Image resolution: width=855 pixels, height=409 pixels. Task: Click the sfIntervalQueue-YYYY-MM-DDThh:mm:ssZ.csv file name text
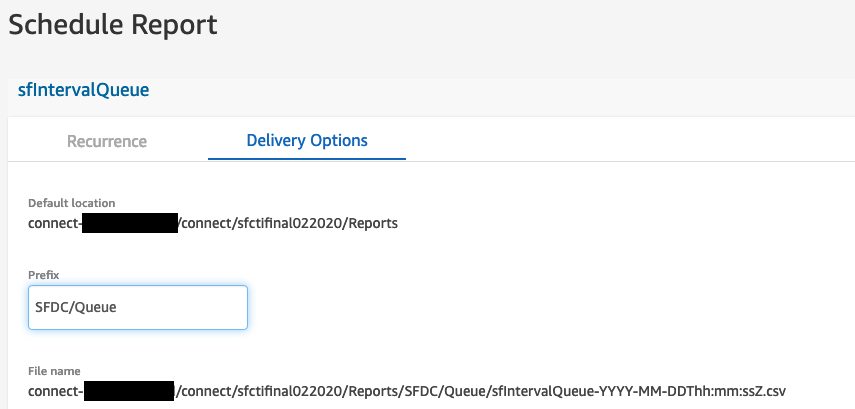[x=639, y=391]
